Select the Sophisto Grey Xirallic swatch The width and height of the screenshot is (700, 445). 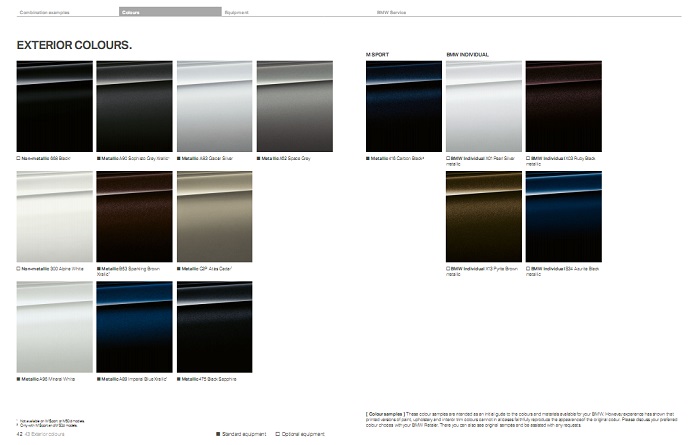[x=134, y=106]
